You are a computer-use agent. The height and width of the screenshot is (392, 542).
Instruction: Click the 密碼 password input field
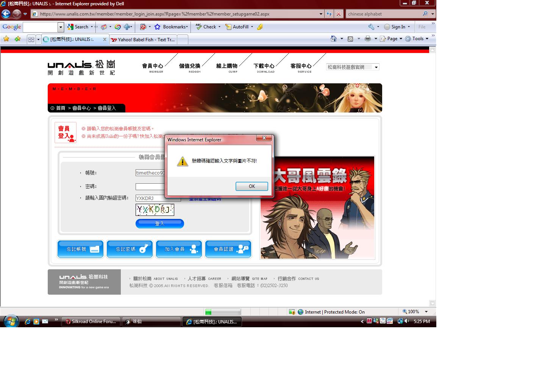click(150, 186)
